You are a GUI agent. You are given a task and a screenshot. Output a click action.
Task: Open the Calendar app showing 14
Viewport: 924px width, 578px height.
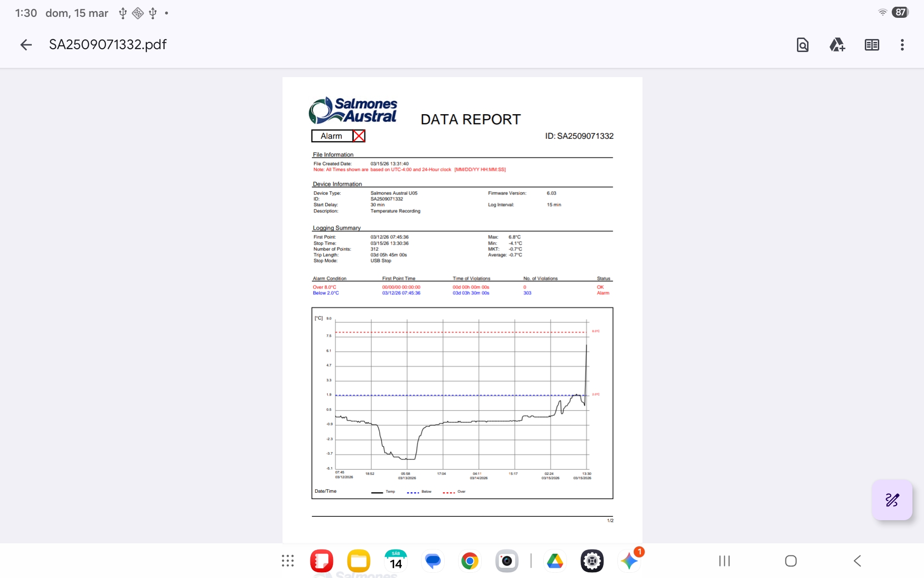396,561
